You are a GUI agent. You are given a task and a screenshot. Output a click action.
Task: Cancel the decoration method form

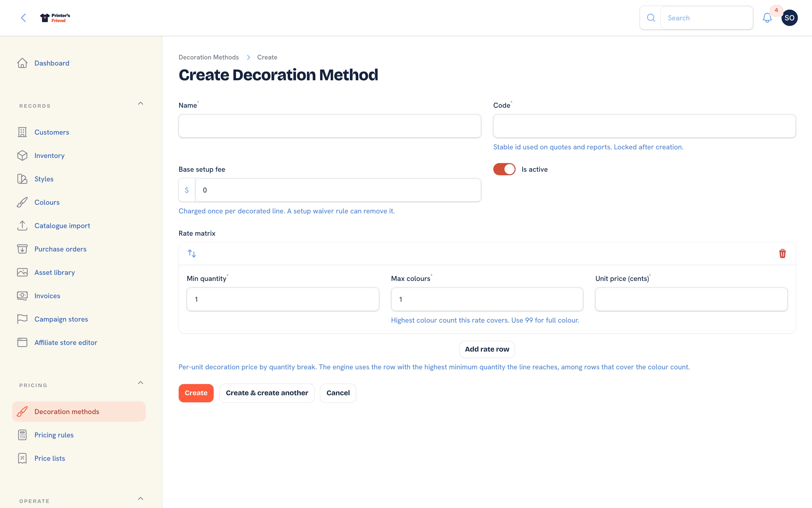pos(338,393)
